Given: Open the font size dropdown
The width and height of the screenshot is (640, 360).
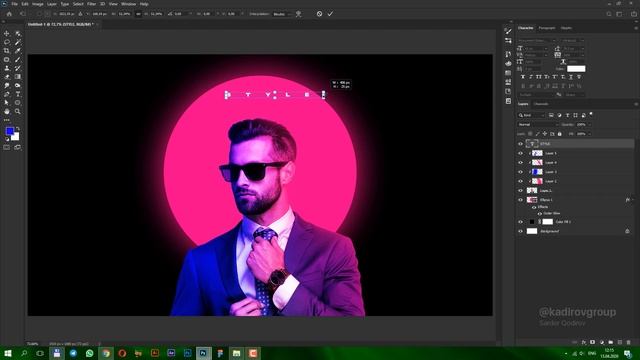Looking at the screenshot, I should [546, 49].
